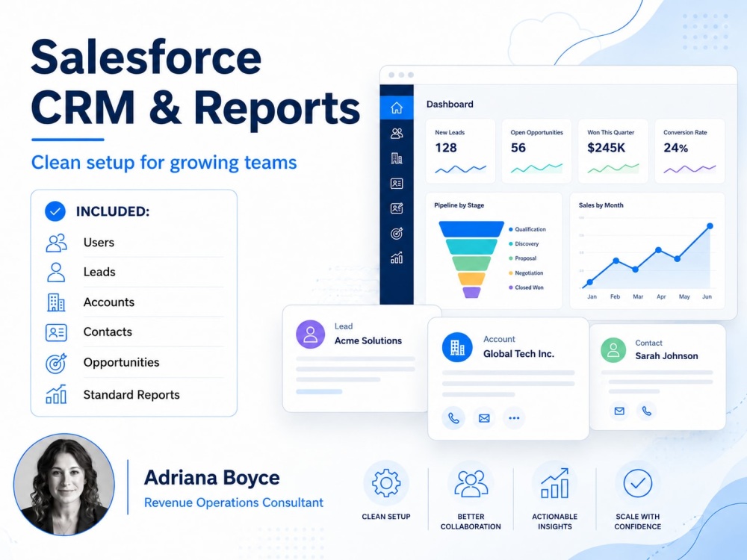Click the Proposal legend label
This screenshot has height=560, width=747.
pos(525,258)
